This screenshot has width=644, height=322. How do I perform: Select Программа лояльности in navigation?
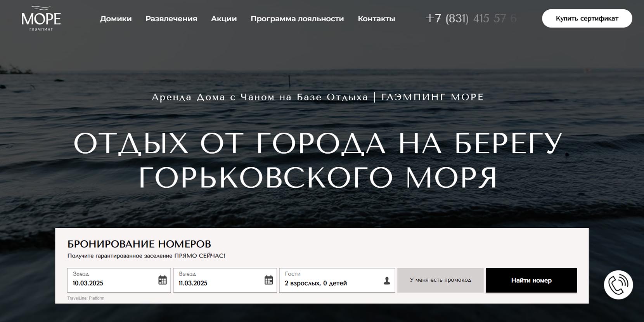(x=297, y=19)
